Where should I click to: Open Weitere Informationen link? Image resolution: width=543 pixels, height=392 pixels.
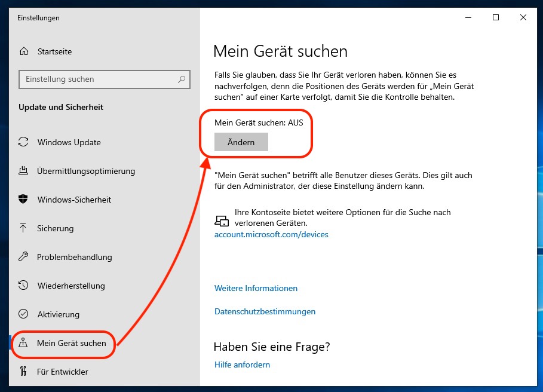click(x=256, y=288)
